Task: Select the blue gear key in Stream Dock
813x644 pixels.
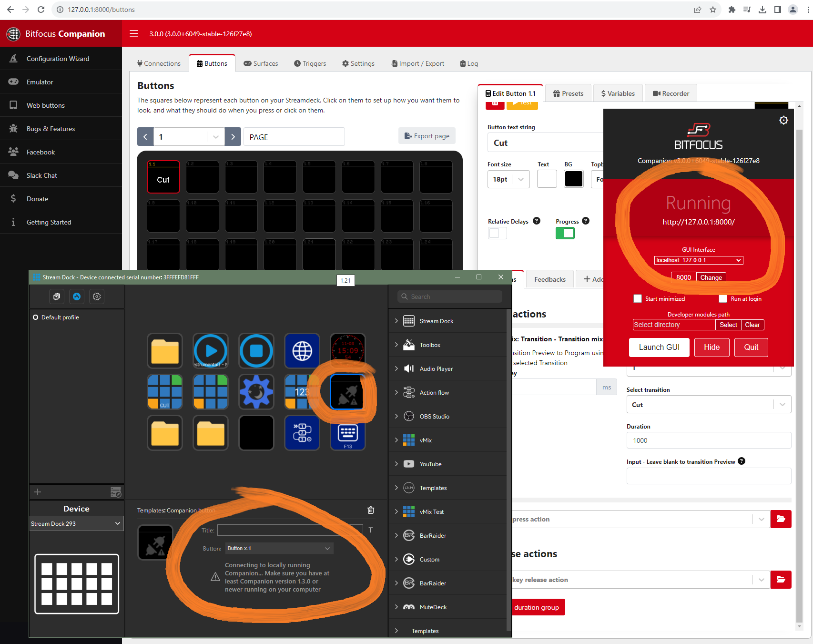Action: pos(256,392)
